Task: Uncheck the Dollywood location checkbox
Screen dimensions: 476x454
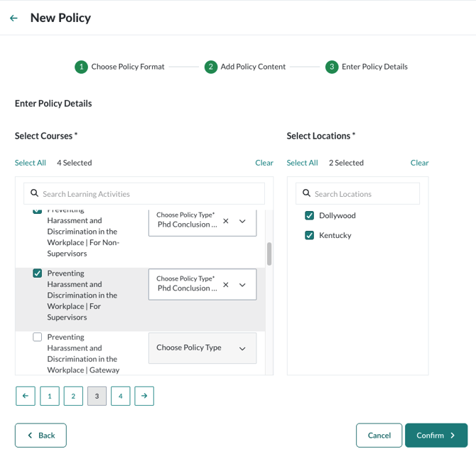Action: pyautogui.click(x=309, y=215)
